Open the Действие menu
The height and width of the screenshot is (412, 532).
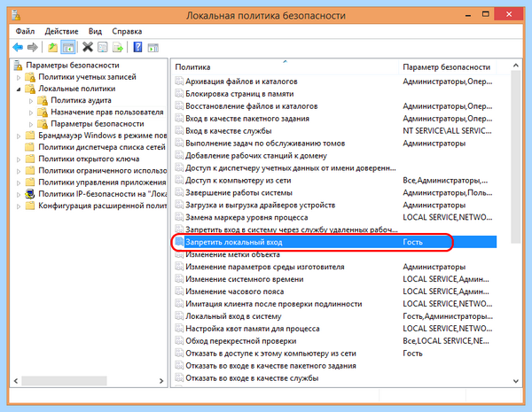61,32
